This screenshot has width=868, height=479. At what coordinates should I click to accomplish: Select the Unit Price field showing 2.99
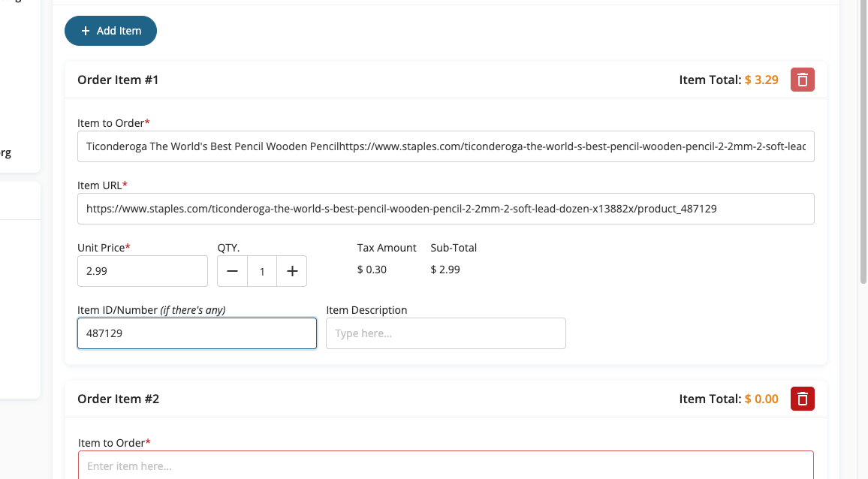[142, 271]
